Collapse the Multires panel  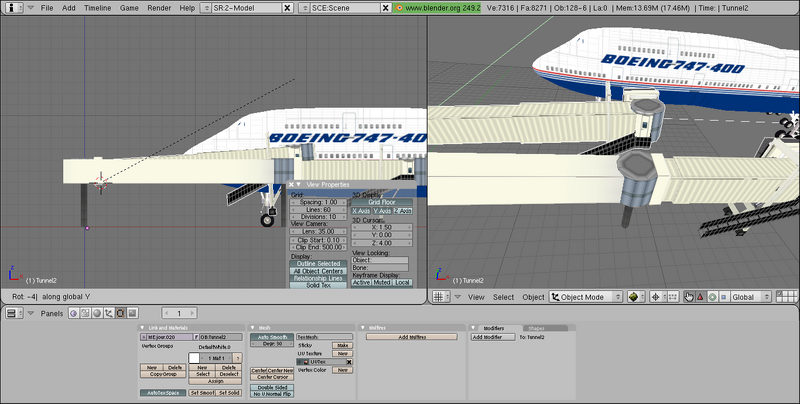point(363,328)
